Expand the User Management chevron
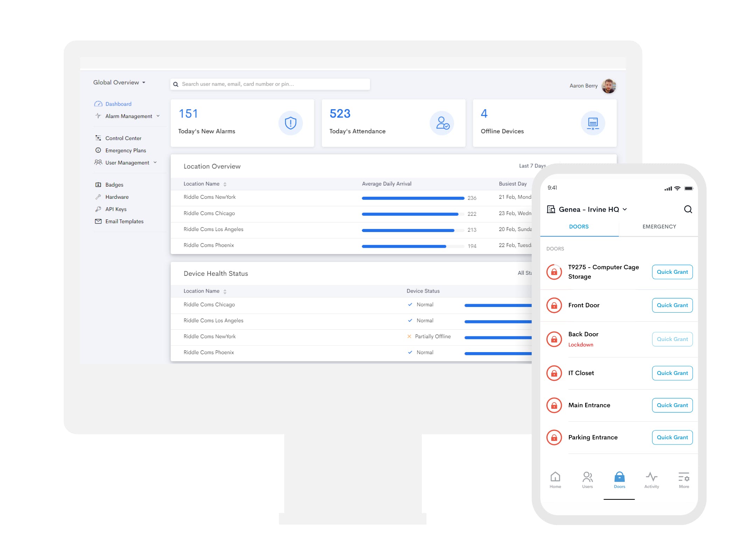Viewport: 756px width, 560px height. click(155, 162)
